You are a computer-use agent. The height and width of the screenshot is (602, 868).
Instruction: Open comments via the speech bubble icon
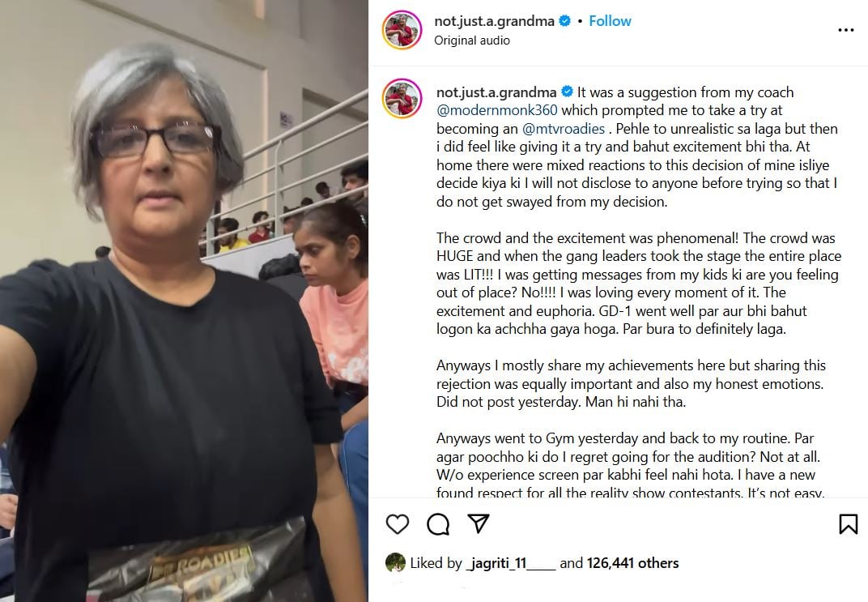[x=438, y=524]
